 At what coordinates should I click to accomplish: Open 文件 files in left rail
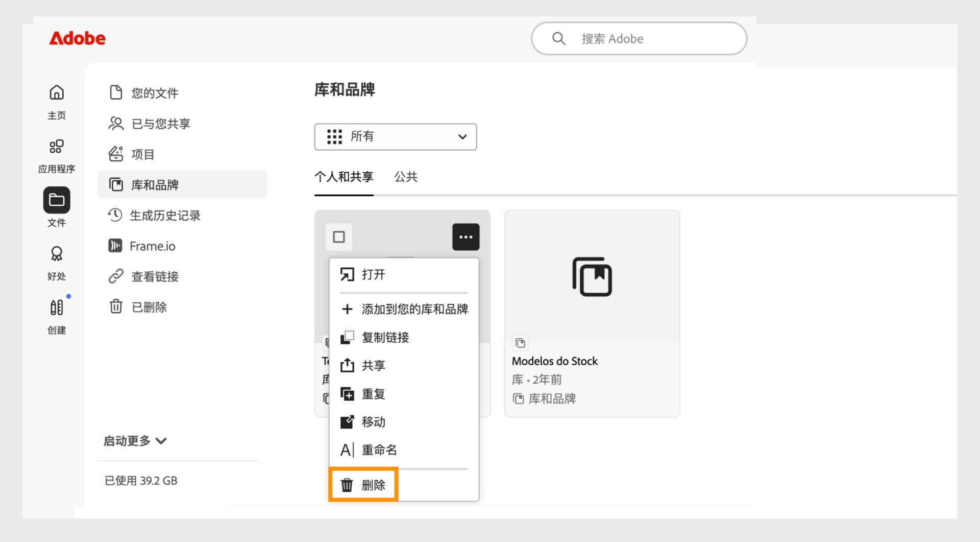[x=57, y=207]
